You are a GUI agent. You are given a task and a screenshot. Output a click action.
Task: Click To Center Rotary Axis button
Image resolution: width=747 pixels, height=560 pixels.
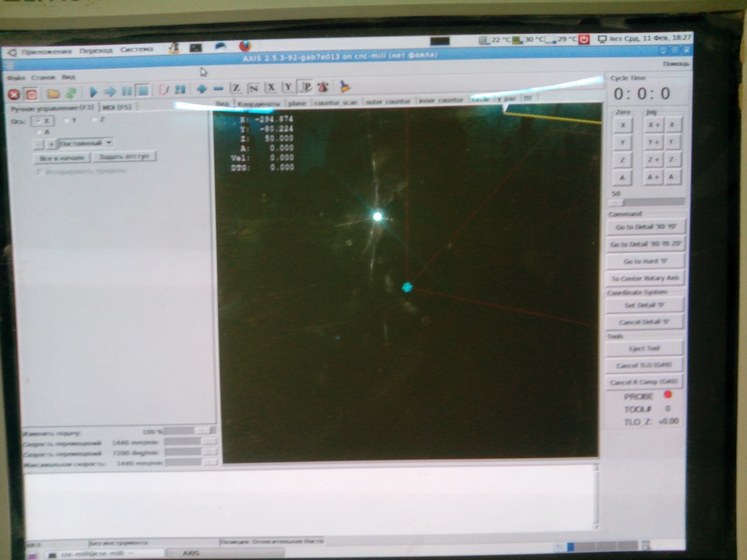point(645,278)
